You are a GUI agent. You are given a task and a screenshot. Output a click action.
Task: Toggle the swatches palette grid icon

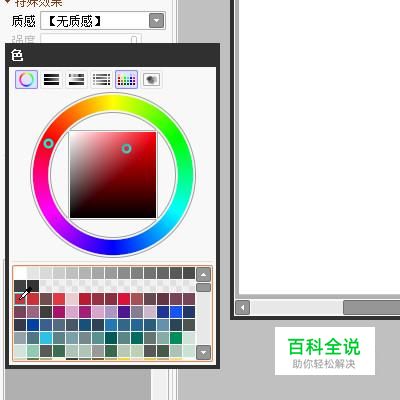coord(126,79)
